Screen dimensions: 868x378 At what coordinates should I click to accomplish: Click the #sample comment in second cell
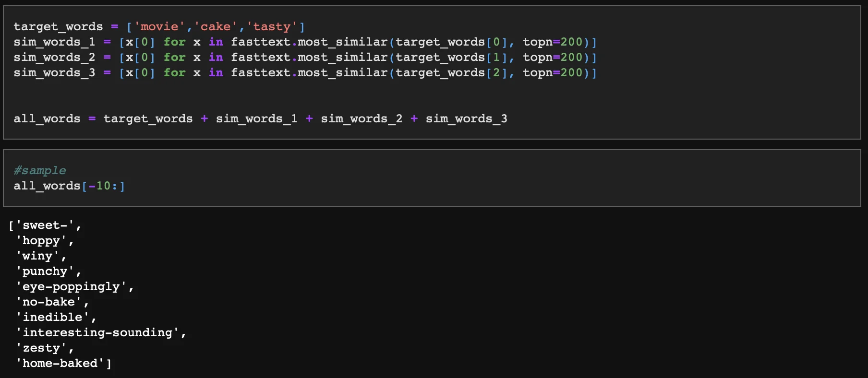tap(40, 170)
